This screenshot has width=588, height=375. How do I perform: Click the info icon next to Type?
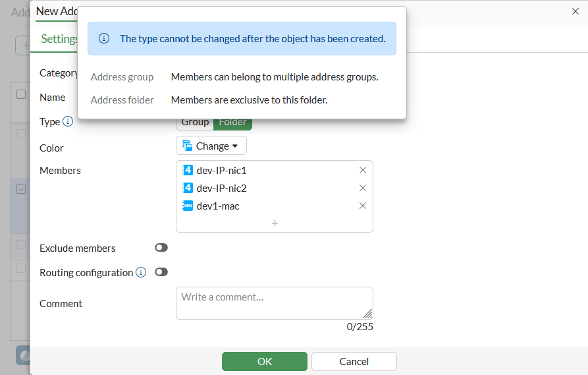coord(67,122)
